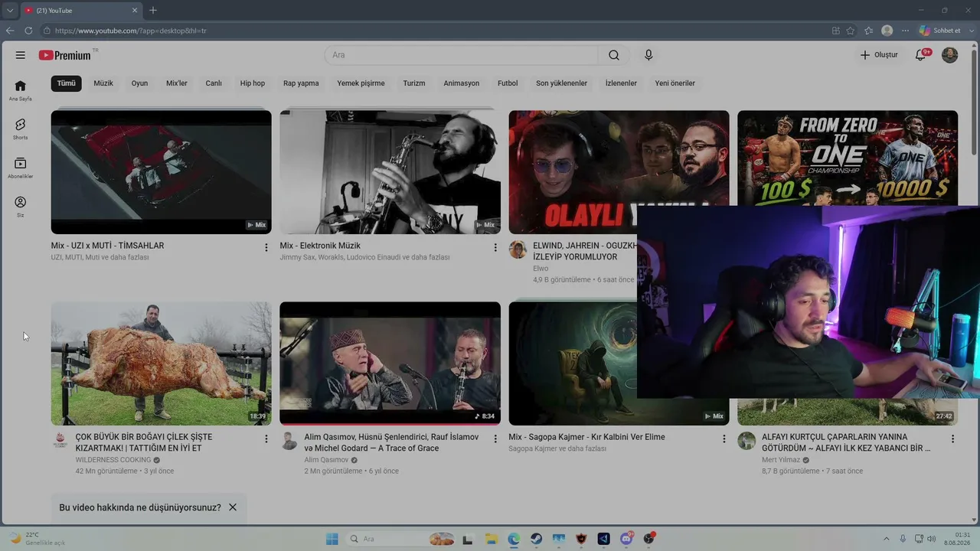Select the Mix'ler filter chip

[177, 83]
